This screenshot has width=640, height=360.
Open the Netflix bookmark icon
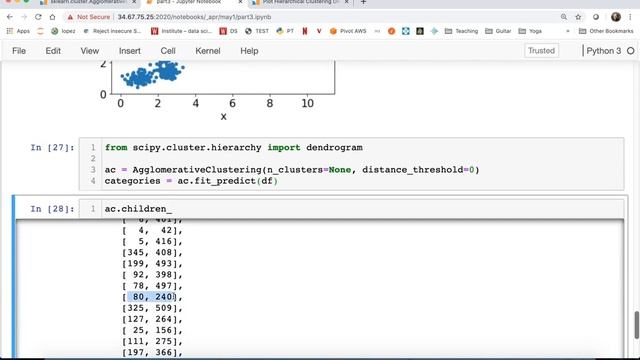[304, 31]
